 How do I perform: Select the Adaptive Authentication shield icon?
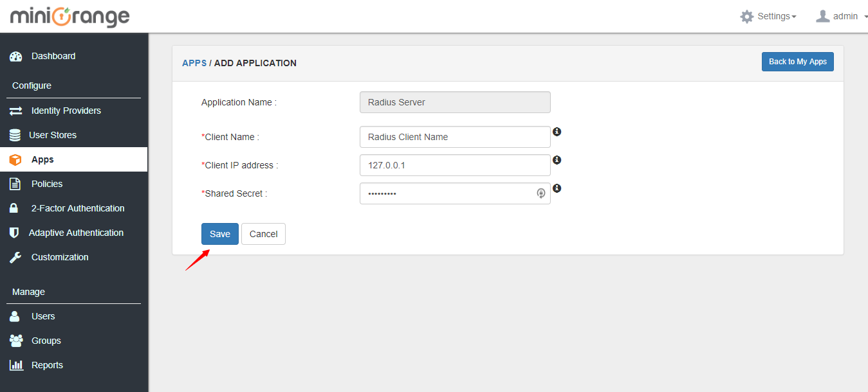point(15,233)
